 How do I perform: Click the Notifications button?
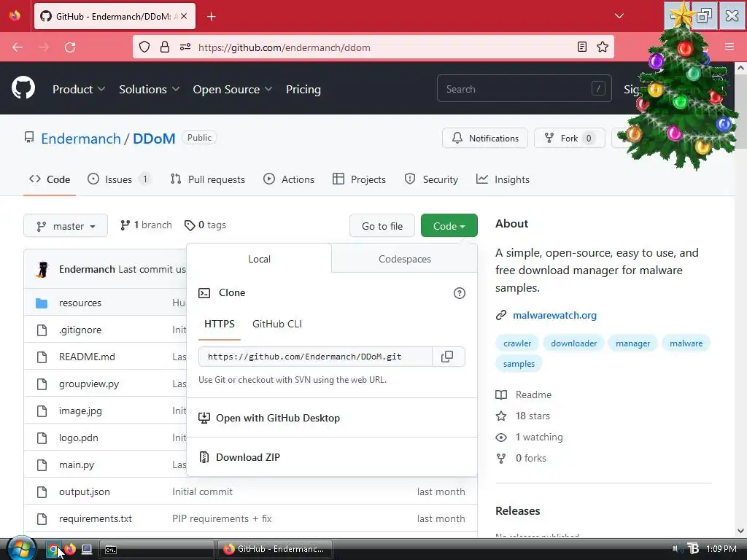coord(485,138)
